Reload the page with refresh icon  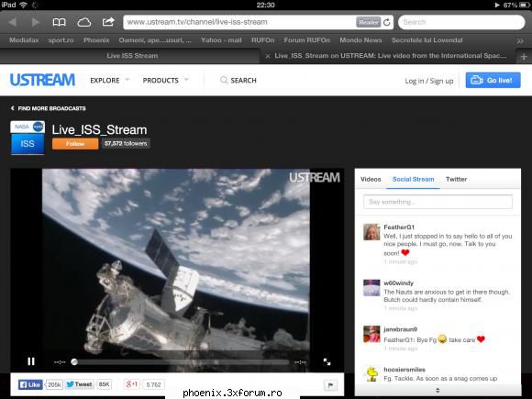[x=387, y=22]
